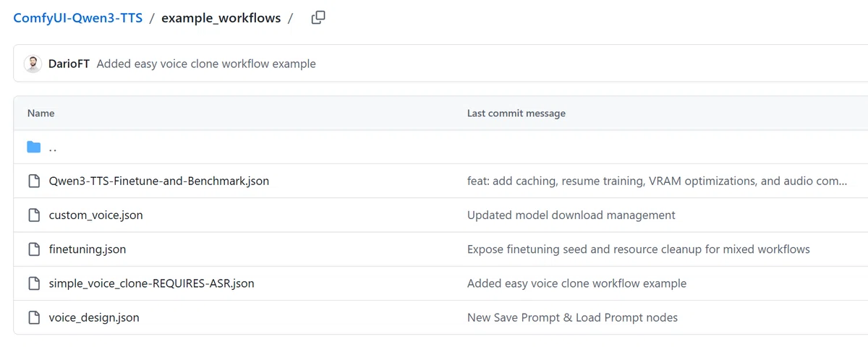Navigate up via the '..' link

click(53, 147)
